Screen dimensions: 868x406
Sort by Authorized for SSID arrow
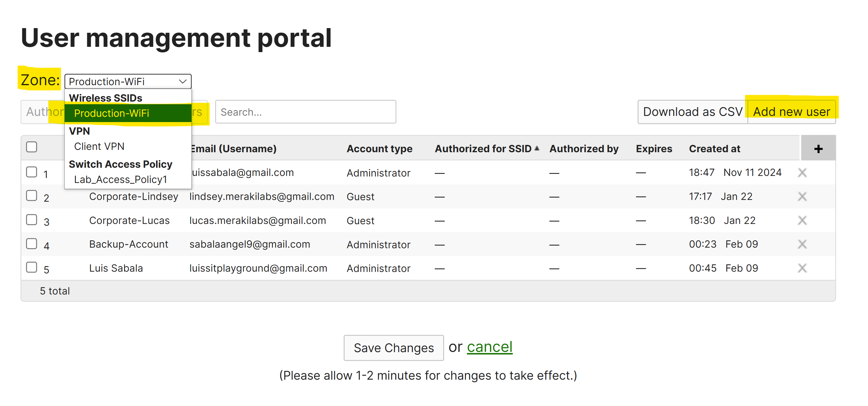[x=537, y=148]
